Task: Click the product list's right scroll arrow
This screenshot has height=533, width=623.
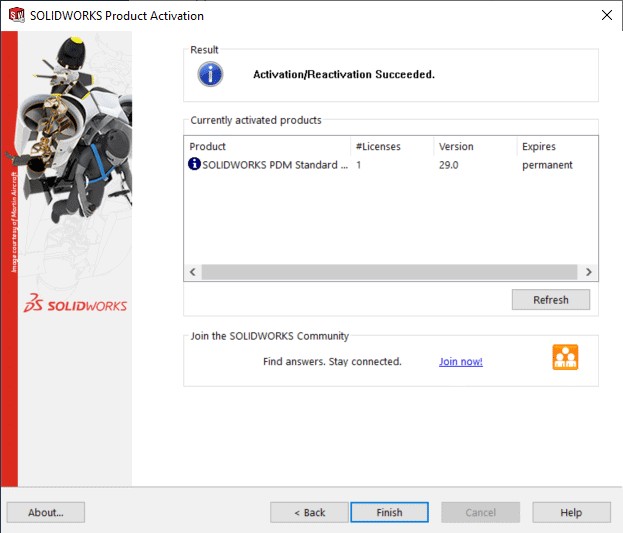Action: (589, 272)
